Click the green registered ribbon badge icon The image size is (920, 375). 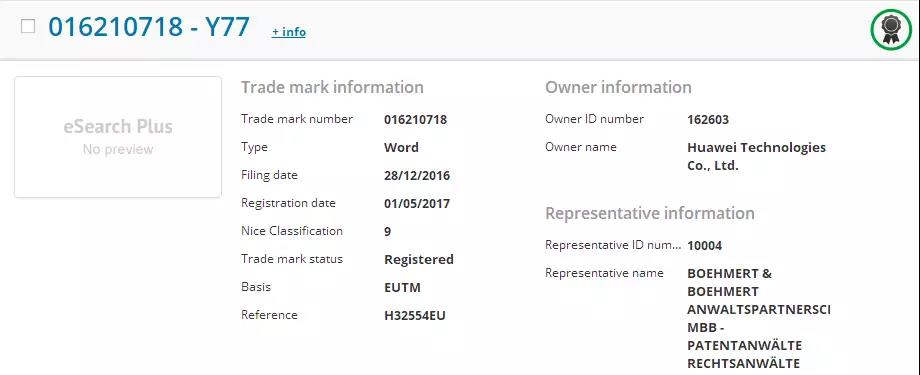pyautogui.click(x=891, y=29)
